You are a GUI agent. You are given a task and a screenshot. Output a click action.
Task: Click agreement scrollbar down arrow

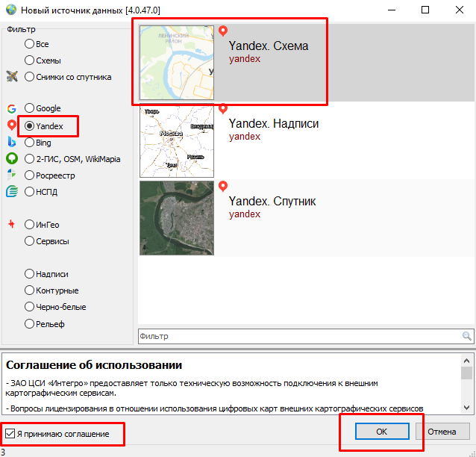466,407
